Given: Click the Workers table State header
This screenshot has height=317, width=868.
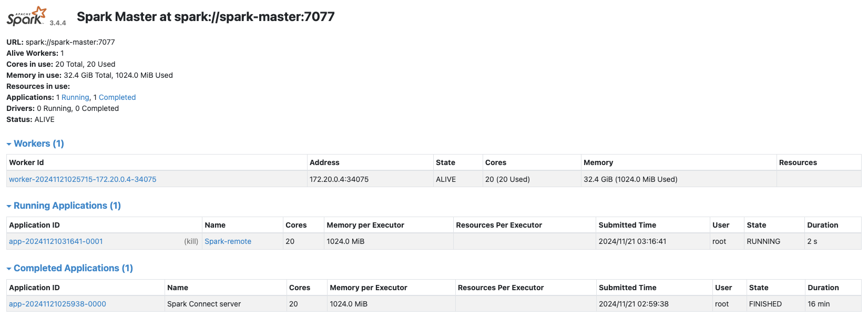Looking at the screenshot, I should tap(445, 162).
